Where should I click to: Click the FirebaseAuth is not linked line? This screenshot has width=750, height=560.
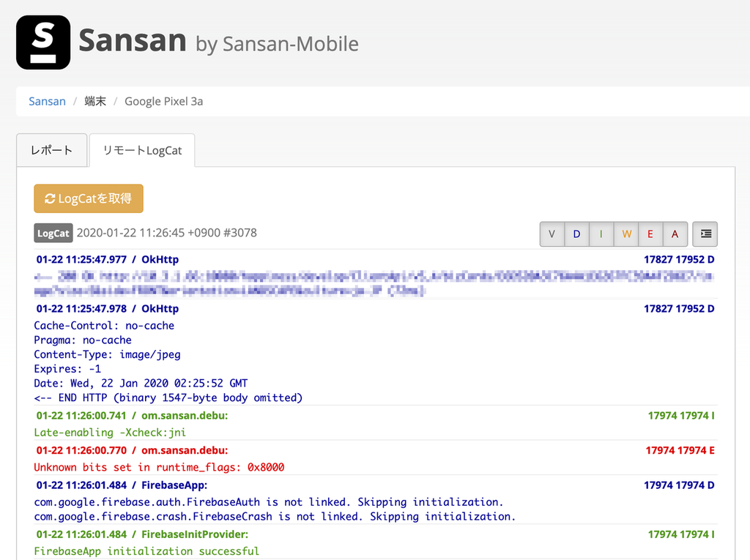pyautogui.click(x=269, y=502)
